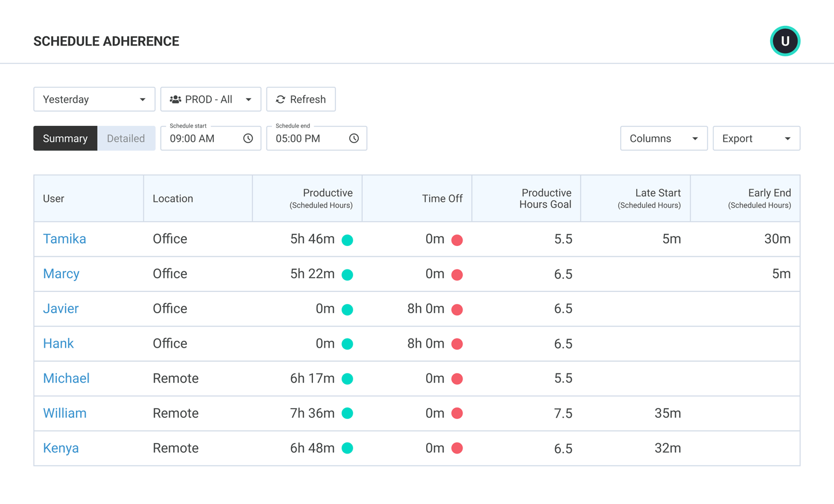Sort by the Late Start column header
834x504 pixels.
[x=657, y=194]
